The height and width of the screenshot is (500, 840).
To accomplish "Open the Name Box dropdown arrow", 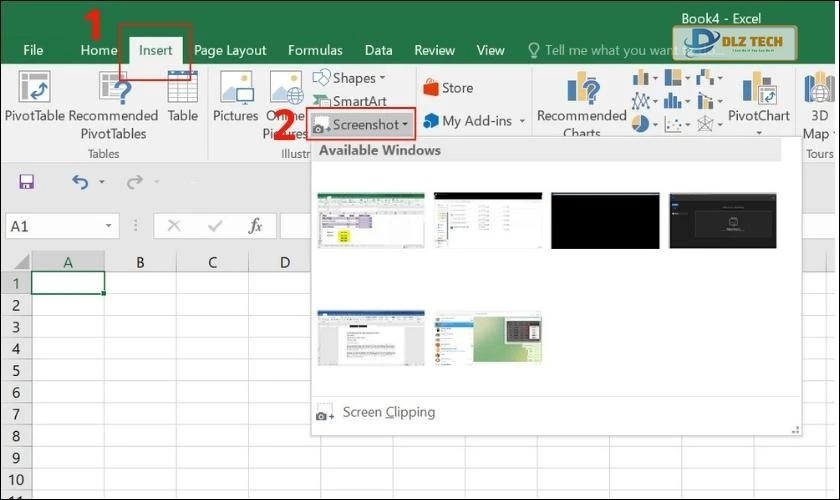I will click(108, 227).
